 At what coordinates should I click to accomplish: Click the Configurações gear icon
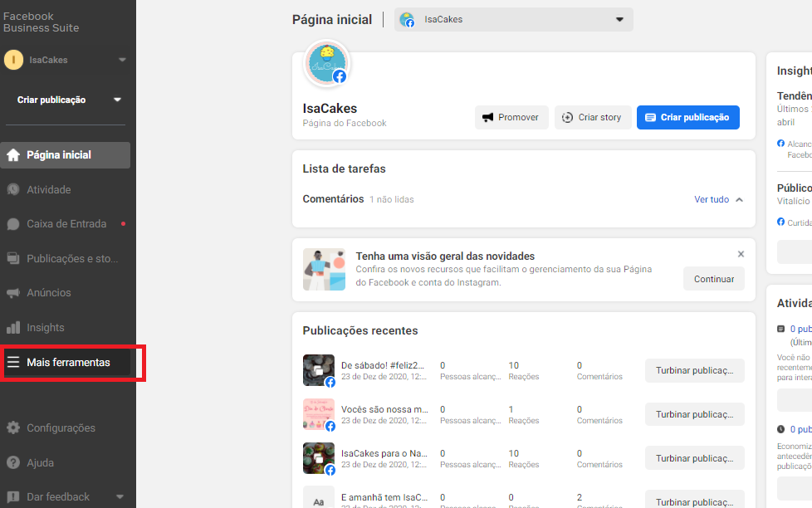[13, 427]
